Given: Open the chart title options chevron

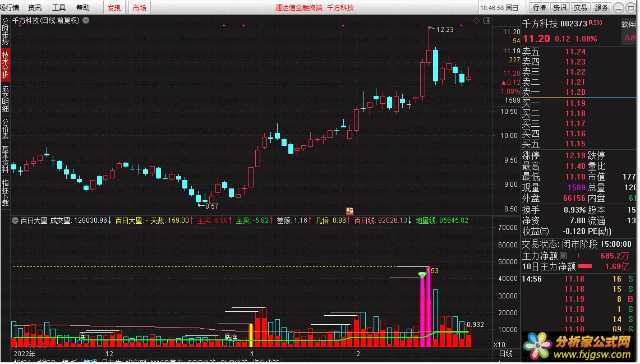Looking at the screenshot, I should click(86, 20).
